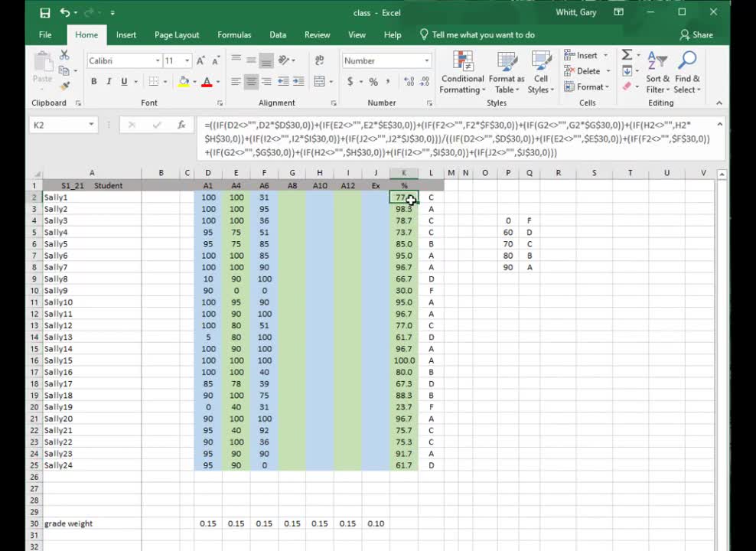
Task: Switch to the Data tab
Action: point(278,34)
